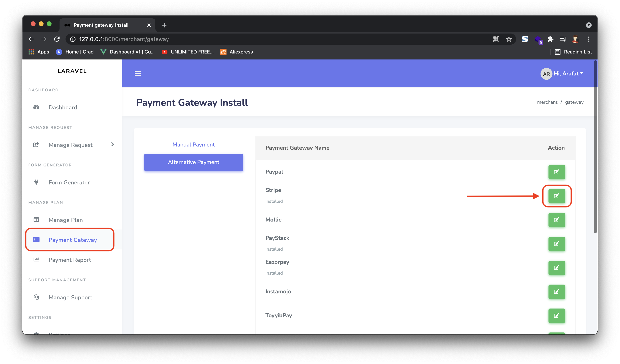This screenshot has height=364, width=620.
Task: Open the Stripe gateway edit button
Action: click(556, 196)
